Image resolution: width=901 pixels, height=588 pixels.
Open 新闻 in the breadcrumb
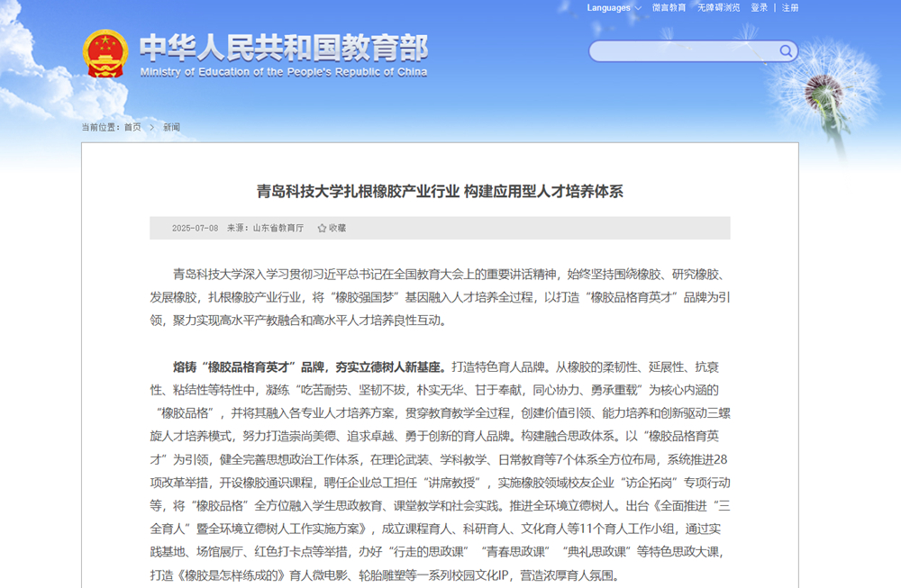tap(171, 127)
